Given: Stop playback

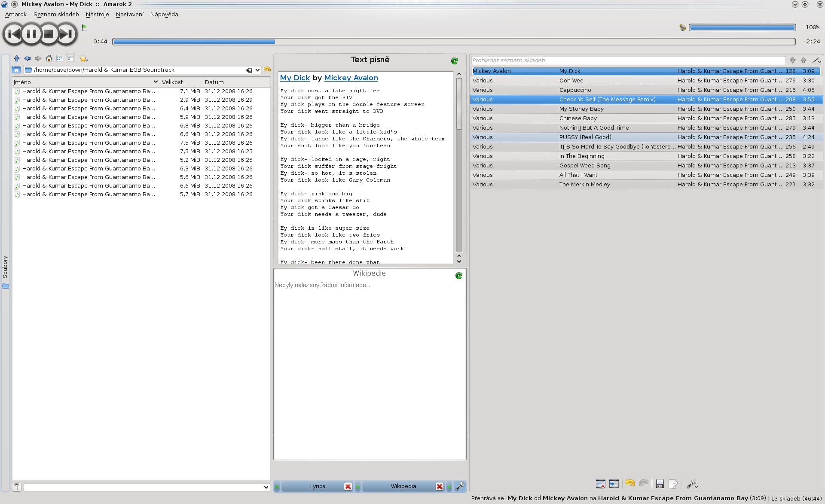Looking at the screenshot, I should pyautogui.click(x=49, y=34).
